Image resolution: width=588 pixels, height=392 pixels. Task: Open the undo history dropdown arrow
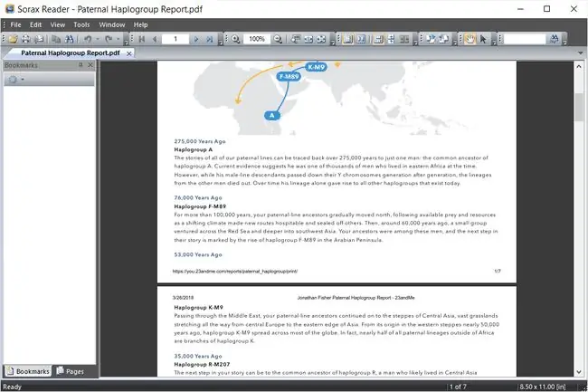pyautogui.click(x=98, y=39)
